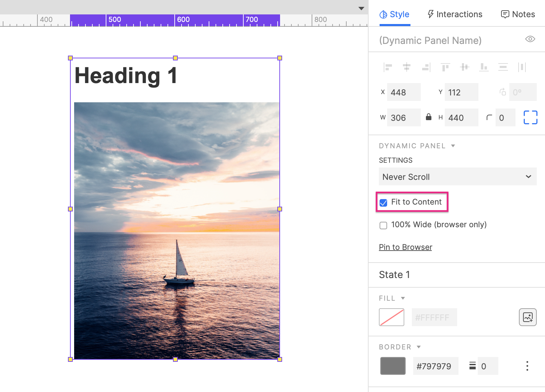Open the border color swatch
The image size is (545, 392).
393,366
